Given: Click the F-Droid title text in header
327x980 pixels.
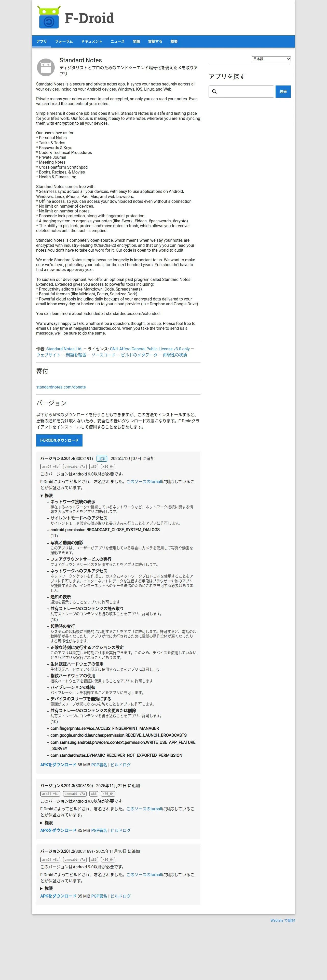Looking at the screenshot, I should click(x=89, y=18).
